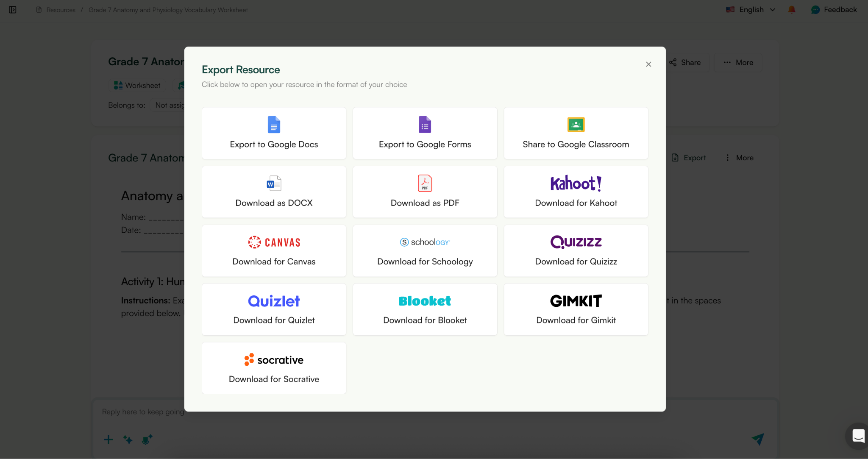
Task: Click the microphone voice input icon
Action: tap(147, 440)
